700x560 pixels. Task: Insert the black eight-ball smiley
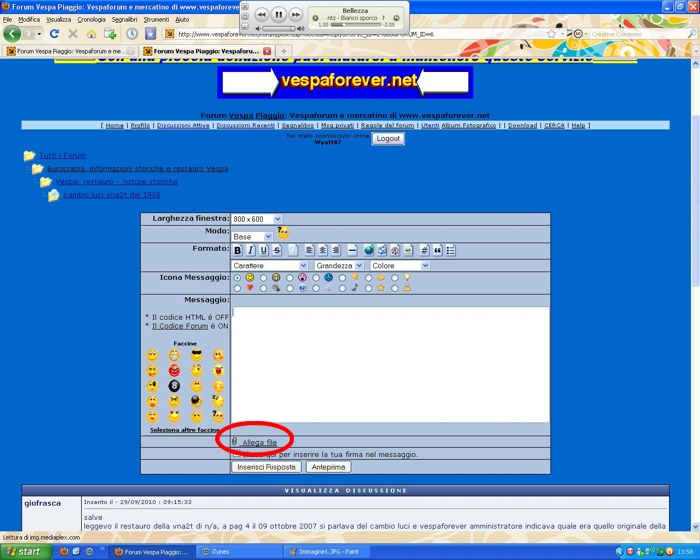(174, 385)
